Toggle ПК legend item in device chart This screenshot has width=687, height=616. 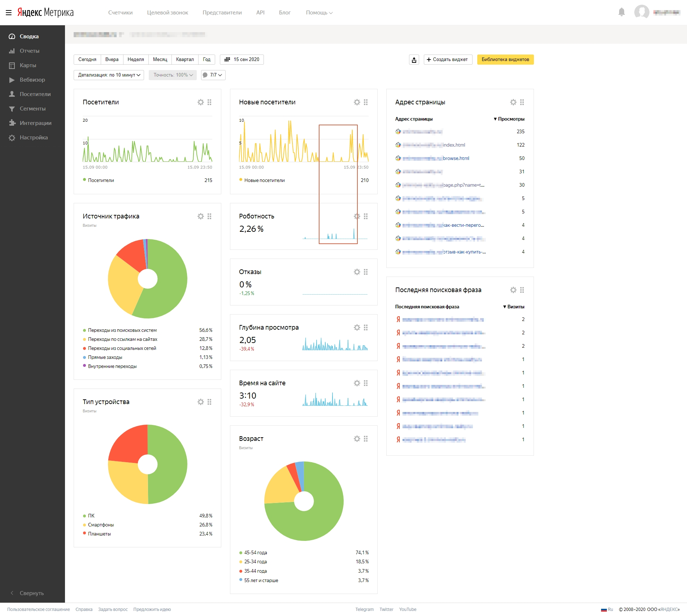[x=91, y=516]
